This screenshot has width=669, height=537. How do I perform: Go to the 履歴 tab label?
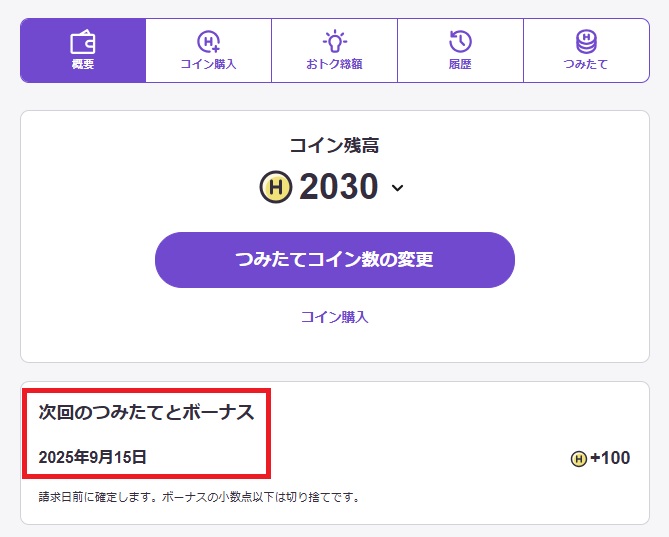pyautogui.click(x=460, y=65)
